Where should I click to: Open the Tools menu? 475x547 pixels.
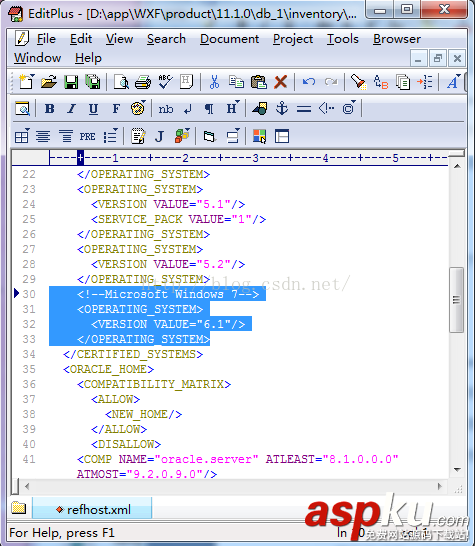343,39
